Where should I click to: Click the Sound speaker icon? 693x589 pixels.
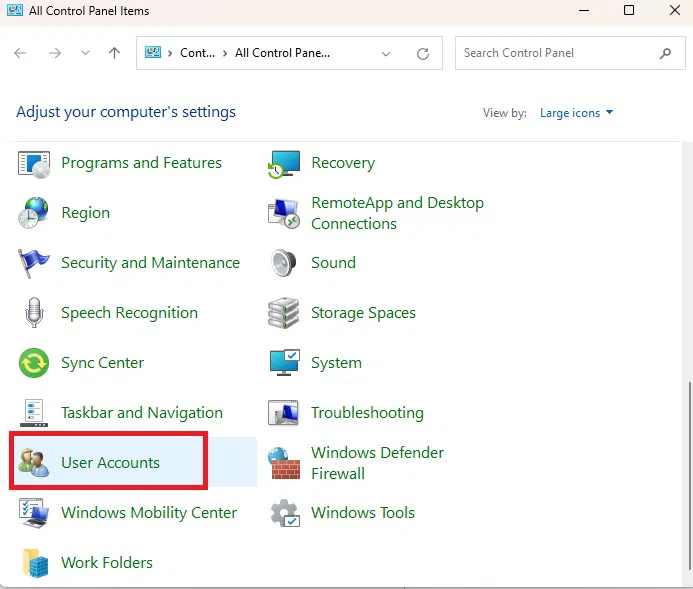285,263
